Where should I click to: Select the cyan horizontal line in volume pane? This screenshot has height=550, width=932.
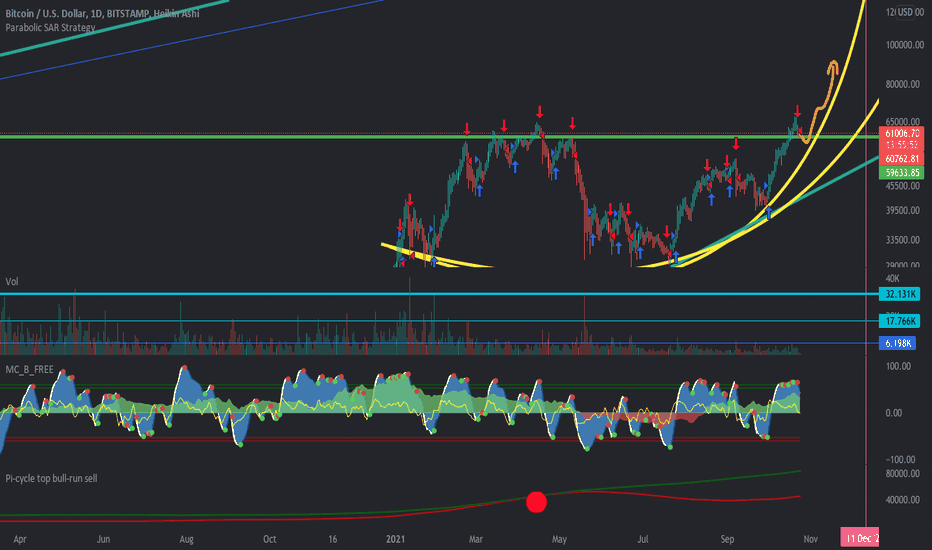439,294
